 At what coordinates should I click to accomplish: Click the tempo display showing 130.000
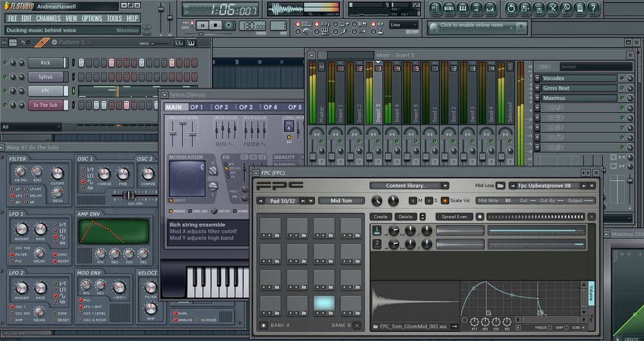[252, 26]
